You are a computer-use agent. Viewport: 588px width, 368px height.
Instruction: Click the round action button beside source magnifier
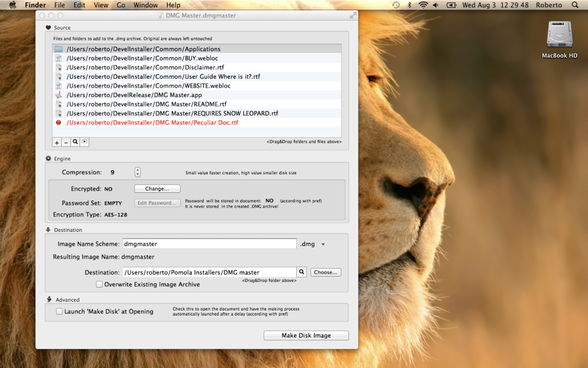tap(85, 142)
